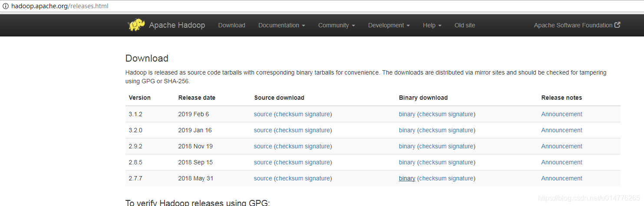Select the release date 2018 Nov 19
Viewport: 644px width, 206px height.
[x=195, y=146]
